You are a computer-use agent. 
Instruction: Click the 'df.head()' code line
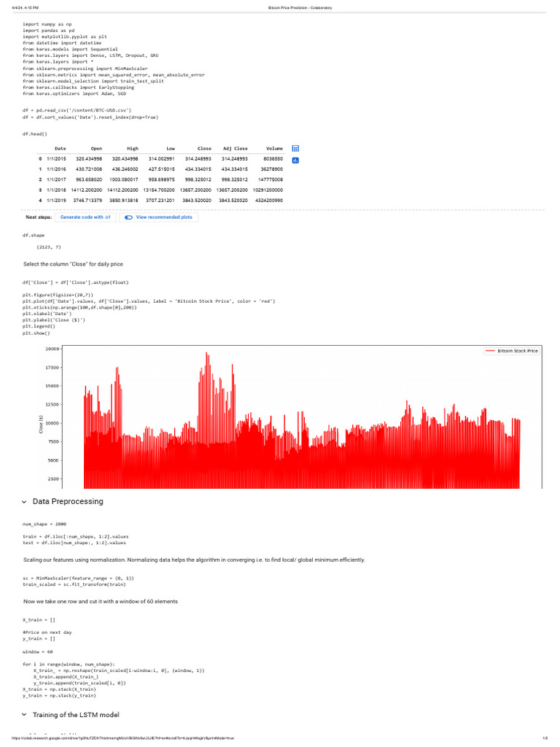pos(35,134)
